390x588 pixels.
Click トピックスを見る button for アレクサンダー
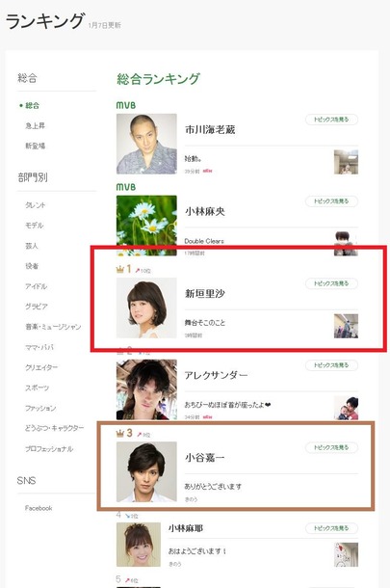(331, 365)
